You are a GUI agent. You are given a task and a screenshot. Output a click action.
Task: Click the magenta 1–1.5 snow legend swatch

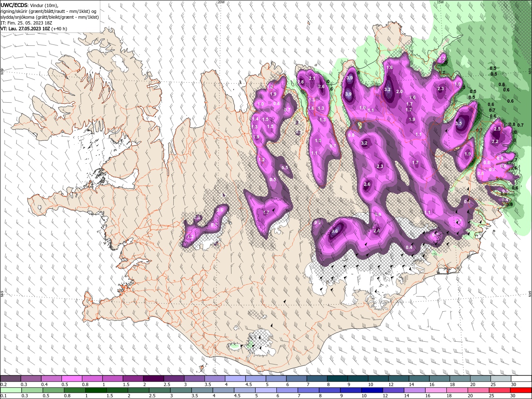click(113, 379)
